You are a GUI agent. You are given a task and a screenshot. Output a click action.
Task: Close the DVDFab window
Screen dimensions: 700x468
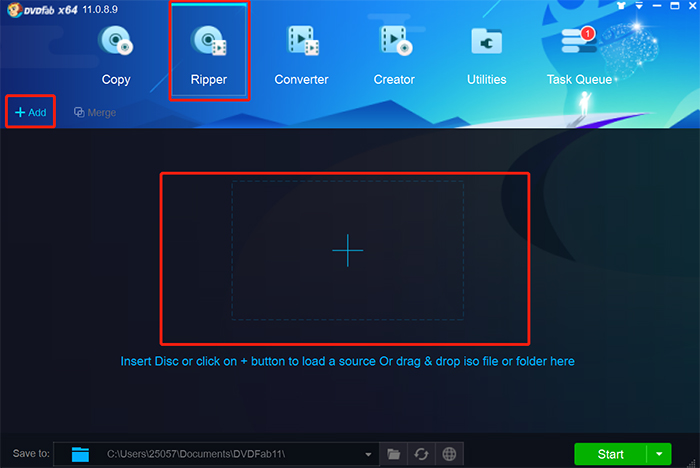point(692,5)
